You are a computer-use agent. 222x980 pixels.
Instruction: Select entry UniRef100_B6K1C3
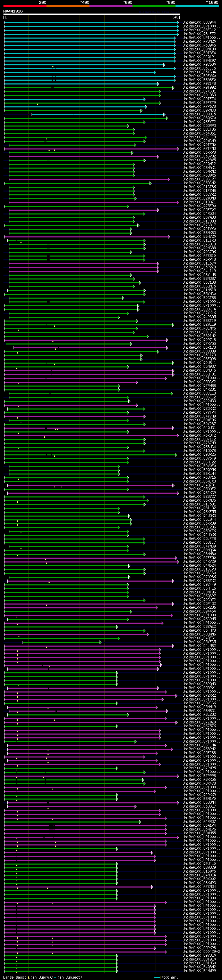[199, 347]
